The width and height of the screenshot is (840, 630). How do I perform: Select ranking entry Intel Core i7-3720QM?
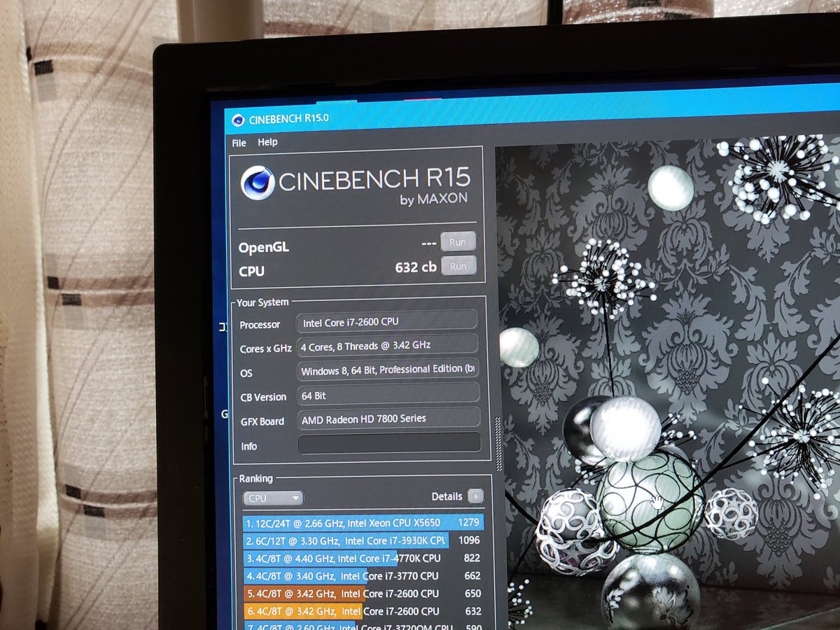click(x=363, y=626)
